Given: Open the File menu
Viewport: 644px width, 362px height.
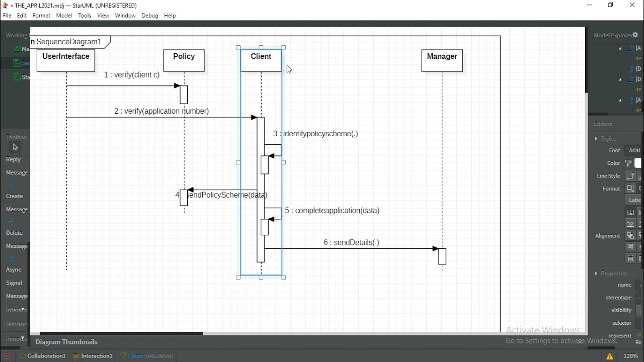Looking at the screenshot, I should 7,16.
